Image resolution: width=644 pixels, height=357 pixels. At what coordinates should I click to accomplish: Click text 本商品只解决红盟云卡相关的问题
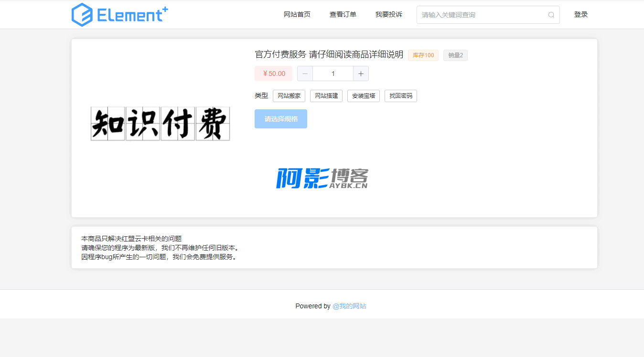(x=131, y=239)
